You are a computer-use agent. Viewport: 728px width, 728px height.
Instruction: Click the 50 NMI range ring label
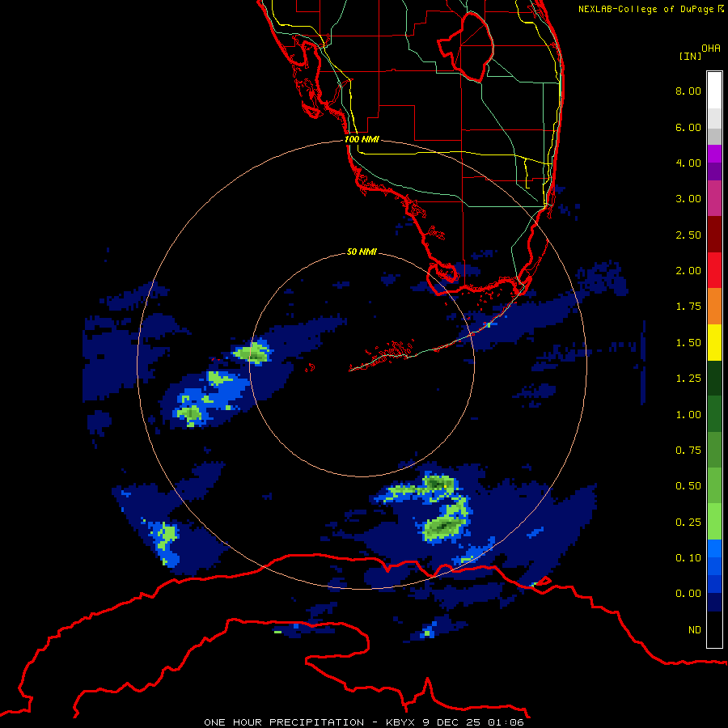coord(362,252)
